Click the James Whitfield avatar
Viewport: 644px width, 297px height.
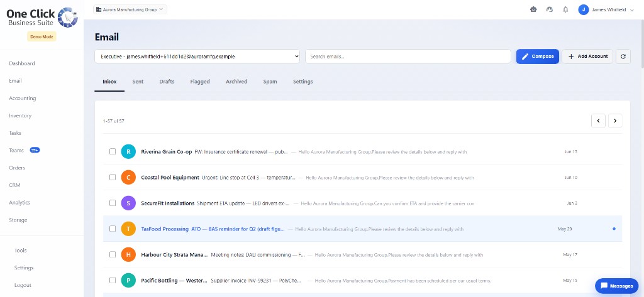click(583, 9)
